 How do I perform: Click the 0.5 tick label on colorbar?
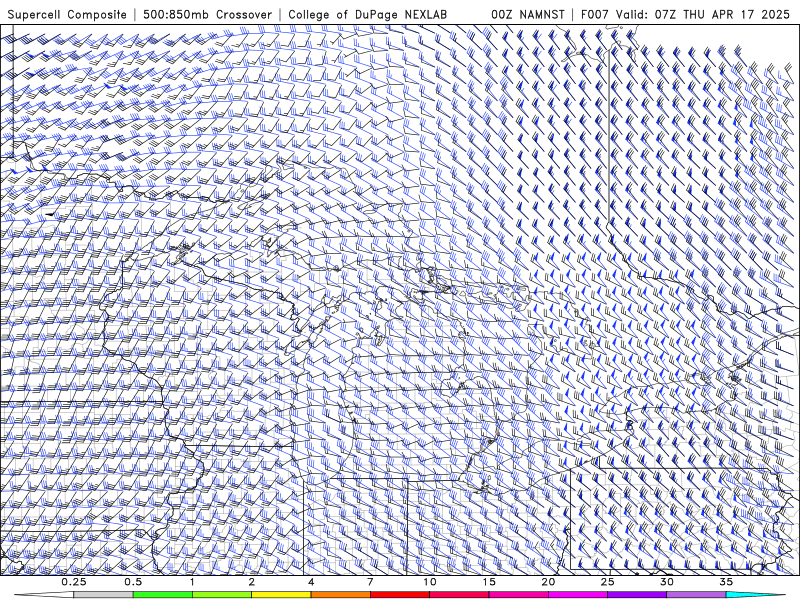(133, 582)
